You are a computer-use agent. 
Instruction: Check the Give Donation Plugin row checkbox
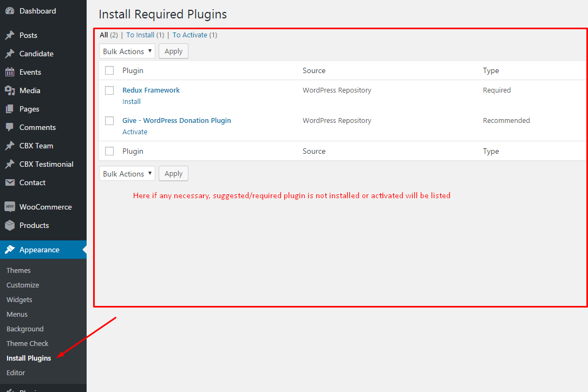tap(109, 121)
